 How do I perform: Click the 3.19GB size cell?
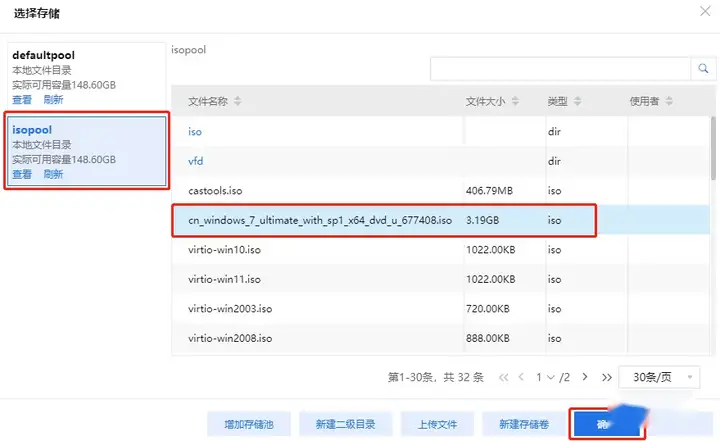(482, 220)
